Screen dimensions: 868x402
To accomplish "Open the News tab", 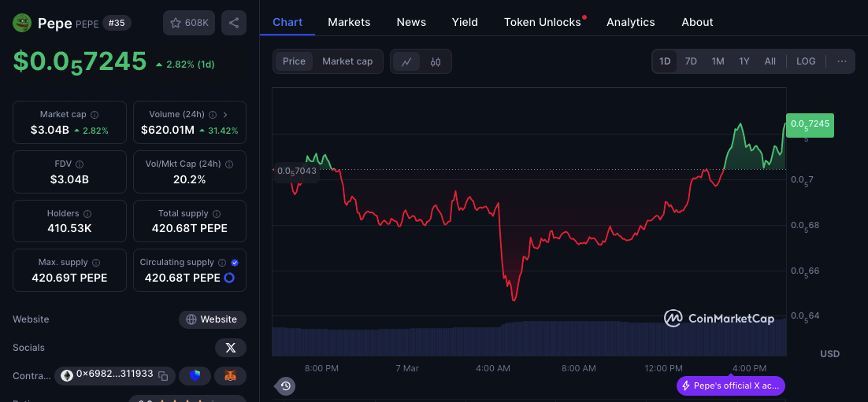I will (411, 22).
